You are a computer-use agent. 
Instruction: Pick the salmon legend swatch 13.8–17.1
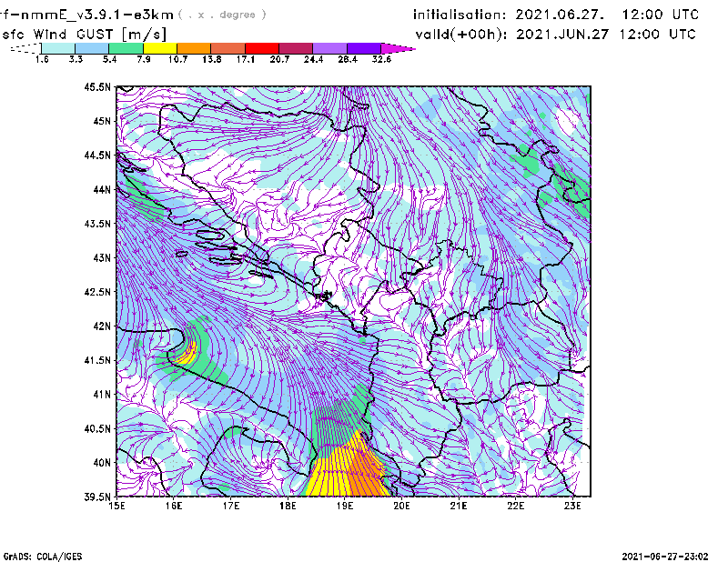coord(228,48)
